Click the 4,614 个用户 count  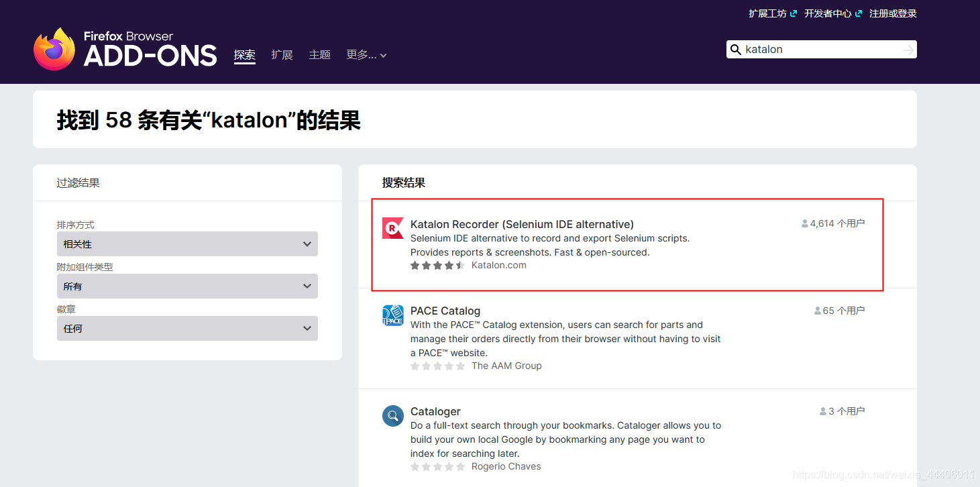coord(838,224)
